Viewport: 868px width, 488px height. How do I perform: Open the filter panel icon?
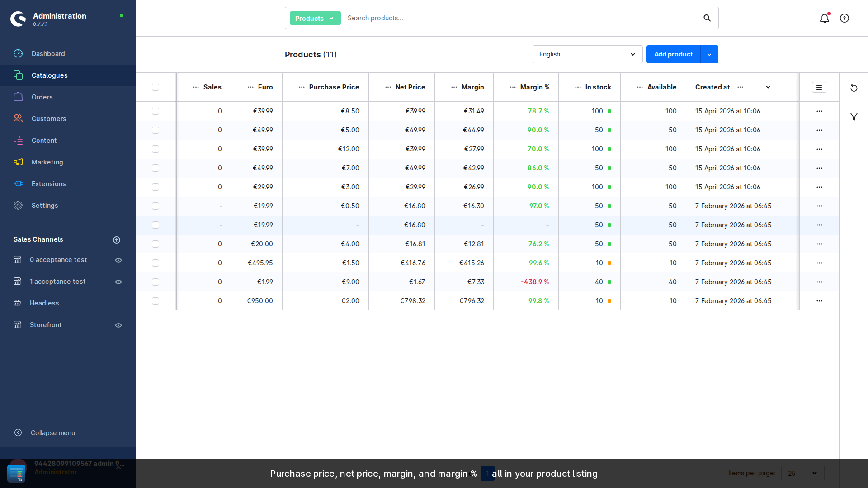click(854, 117)
